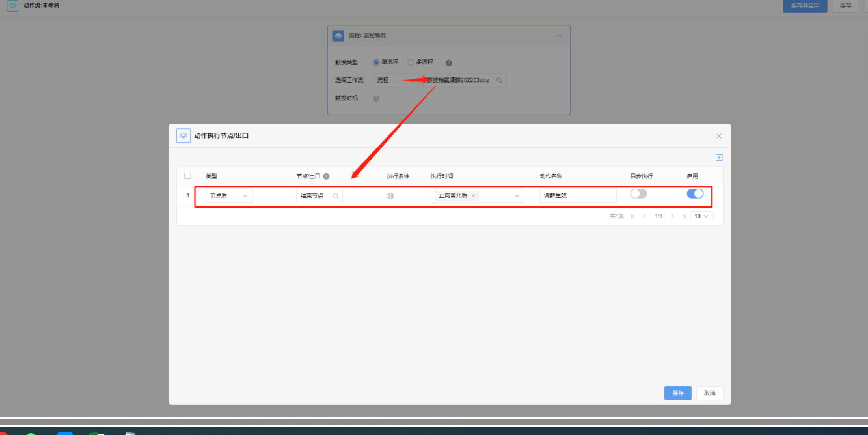Click the 动作名称 column header
Screen dimensions: 868x435
(x=551, y=176)
